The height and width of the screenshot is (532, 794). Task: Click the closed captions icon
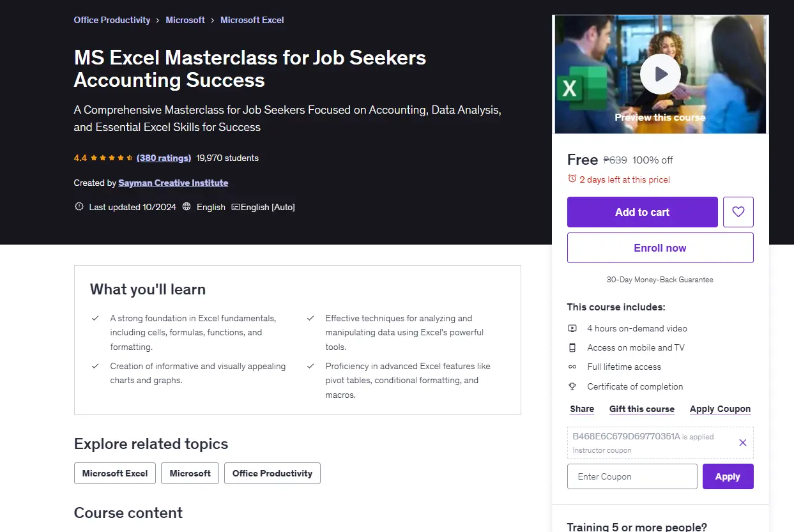point(236,207)
